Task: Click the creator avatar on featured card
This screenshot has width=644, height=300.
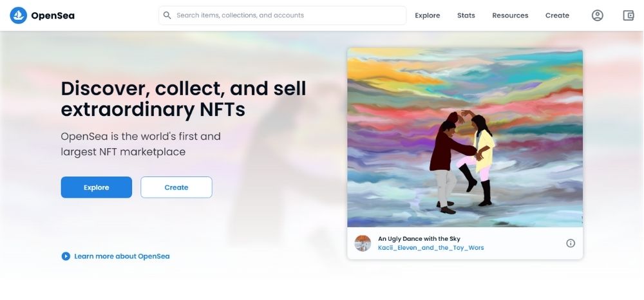Action: (363, 243)
